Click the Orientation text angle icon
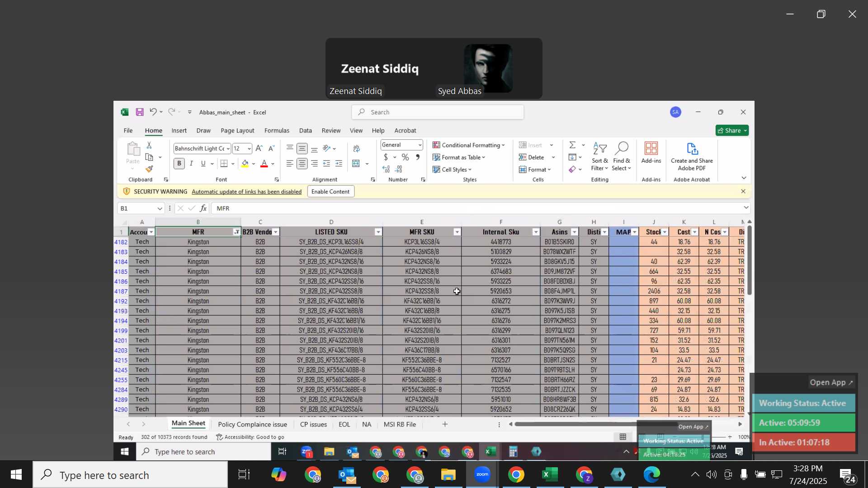The width and height of the screenshot is (868, 488). pyautogui.click(x=327, y=148)
